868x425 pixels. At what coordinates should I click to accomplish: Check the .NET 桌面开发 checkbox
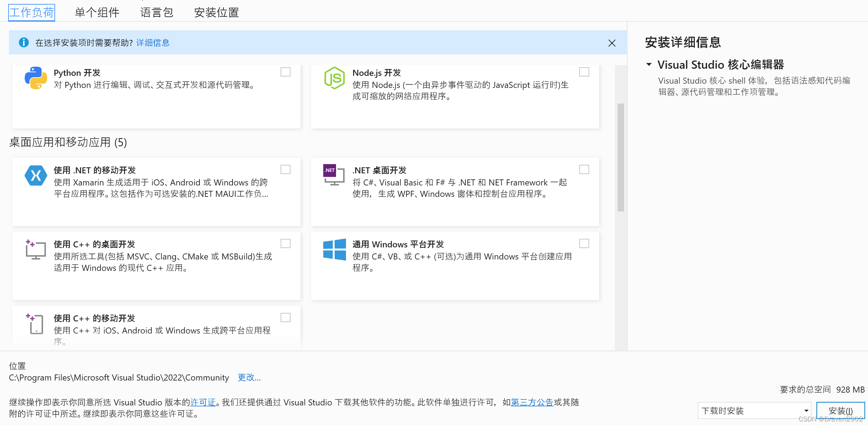coord(584,169)
